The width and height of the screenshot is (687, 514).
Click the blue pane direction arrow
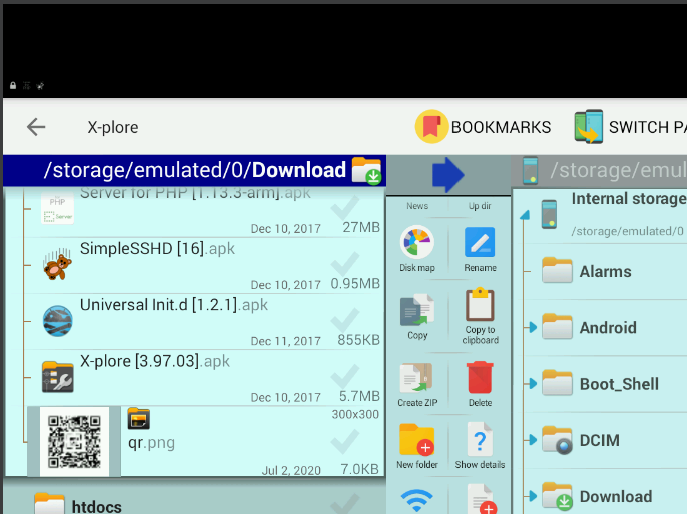tap(448, 174)
